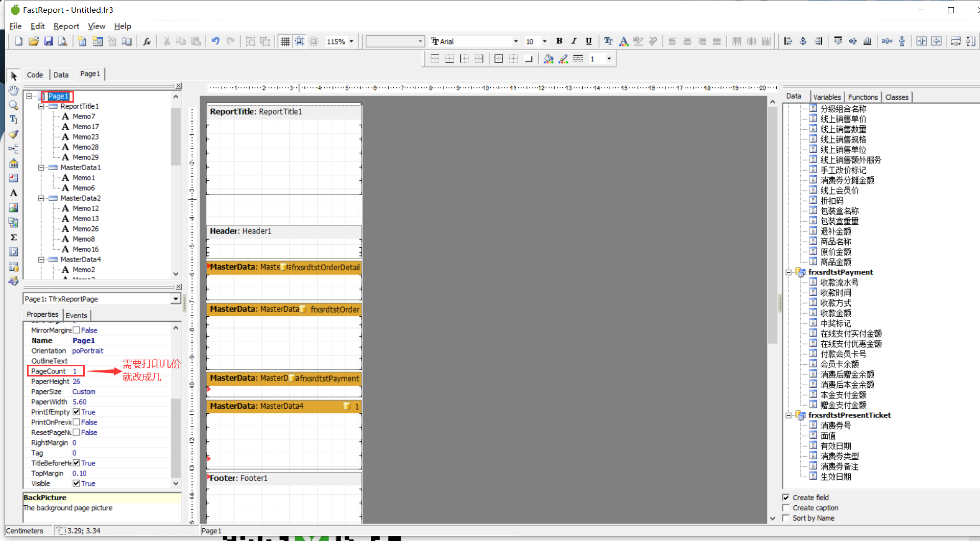Center text horizontally in the toolbar
The width and height of the screenshot is (980, 541).
point(687,41)
